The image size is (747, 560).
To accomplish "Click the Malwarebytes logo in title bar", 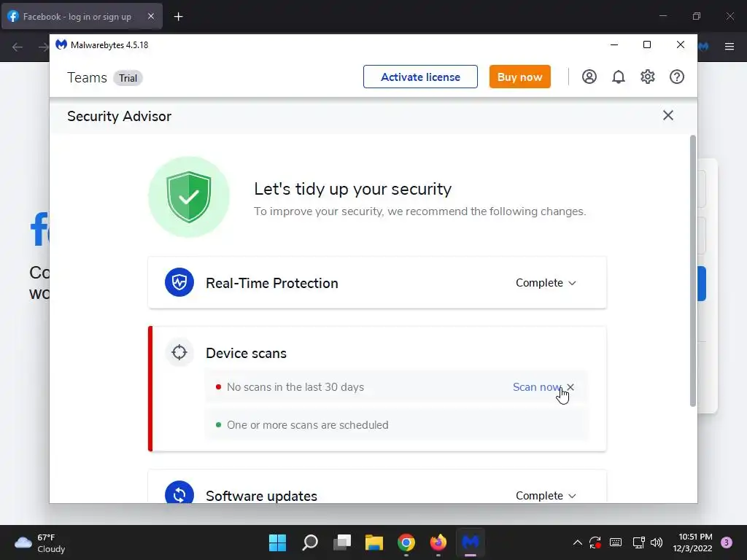I will [61, 44].
